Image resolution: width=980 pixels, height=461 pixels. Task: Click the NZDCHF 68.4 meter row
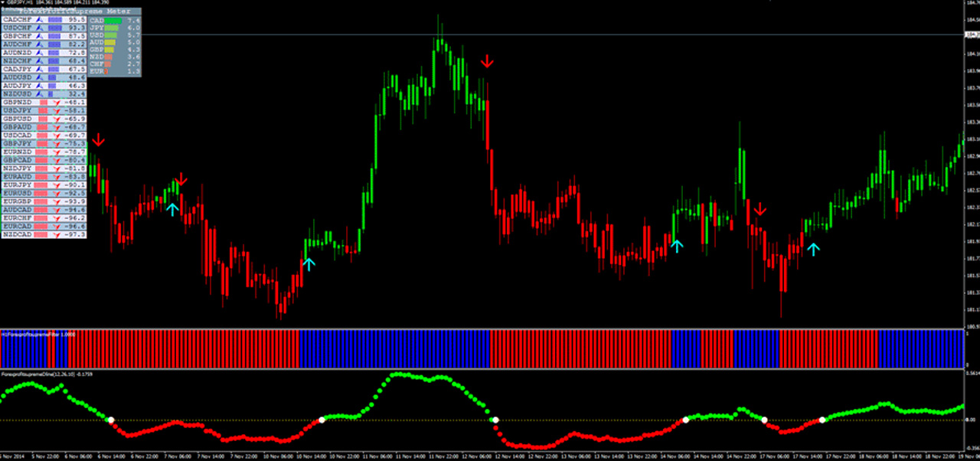click(x=44, y=60)
